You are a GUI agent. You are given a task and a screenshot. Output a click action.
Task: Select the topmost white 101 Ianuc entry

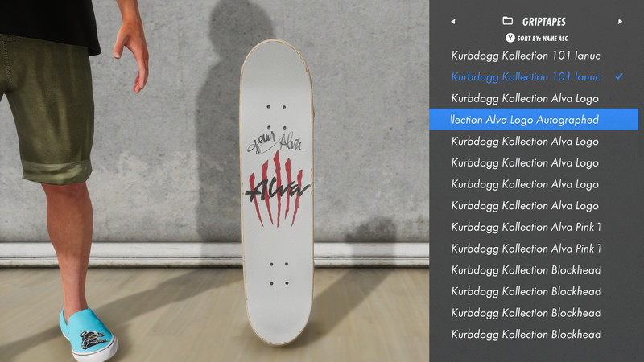(526, 56)
